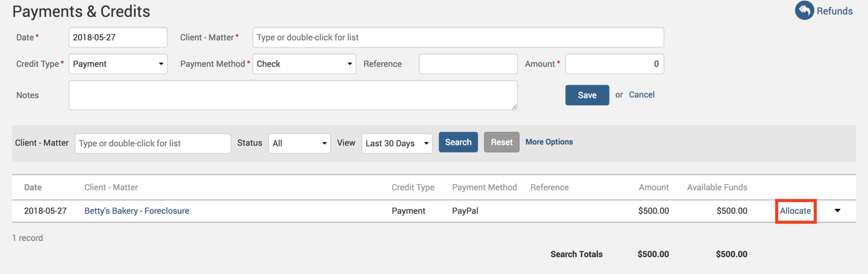
Task: Click the top Client - Matter input field
Action: pos(458,38)
